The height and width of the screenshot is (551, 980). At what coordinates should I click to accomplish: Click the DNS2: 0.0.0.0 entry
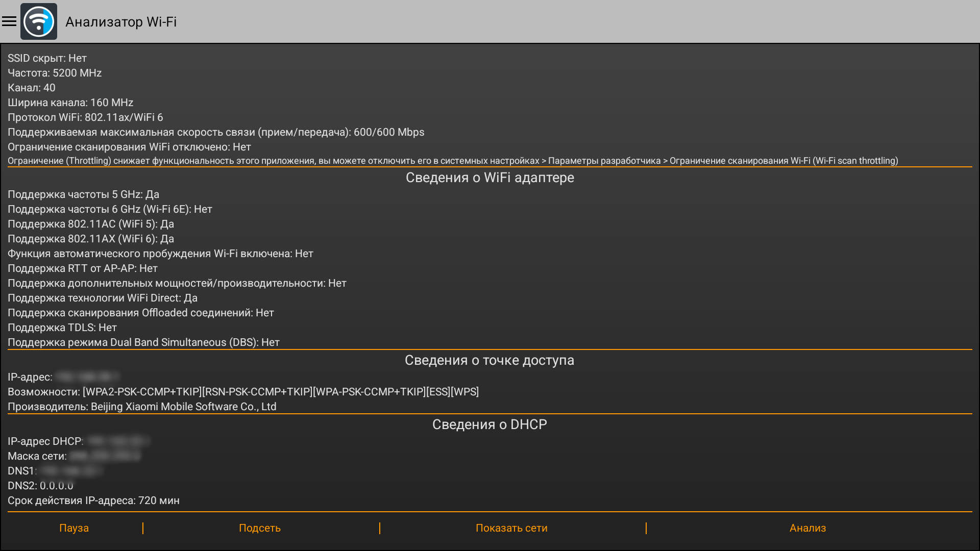tap(40, 486)
